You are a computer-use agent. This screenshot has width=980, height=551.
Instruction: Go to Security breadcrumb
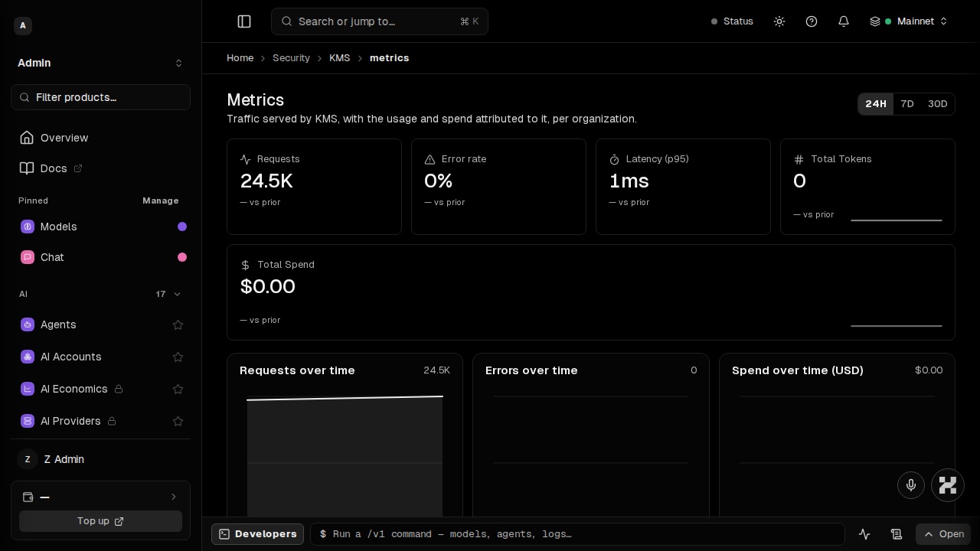tap(291, 58)
